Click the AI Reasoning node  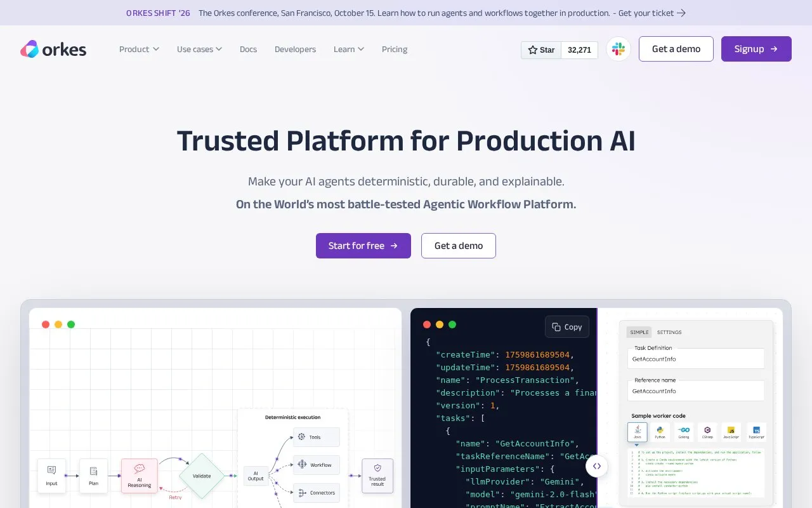(140, 476)
